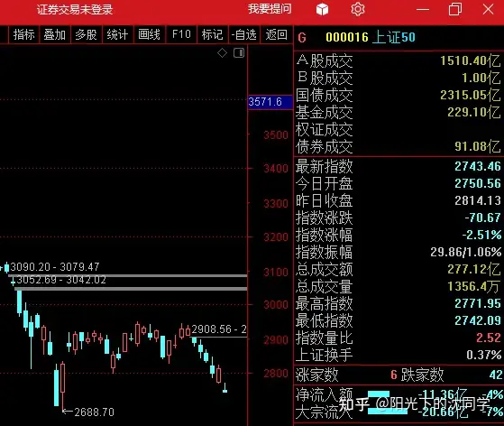Click the 权证成交 row label
Screen dimensions: 504x426
(x=324, y=130)
